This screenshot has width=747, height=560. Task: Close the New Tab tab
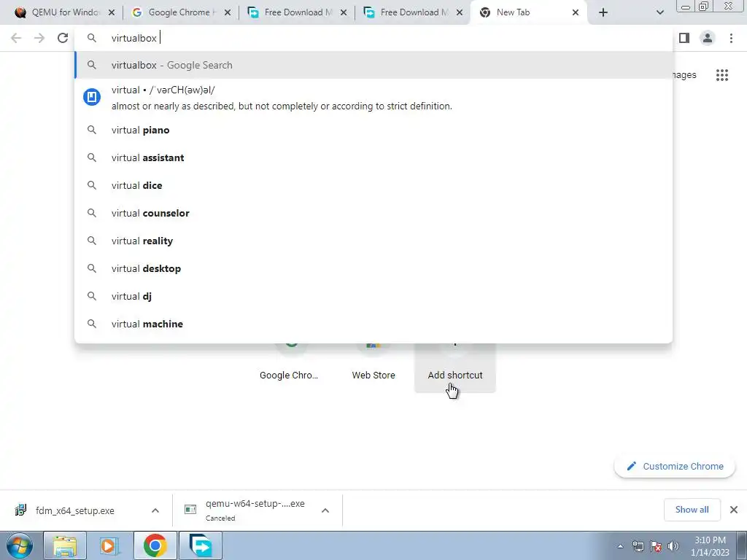[x=576, y=13]
